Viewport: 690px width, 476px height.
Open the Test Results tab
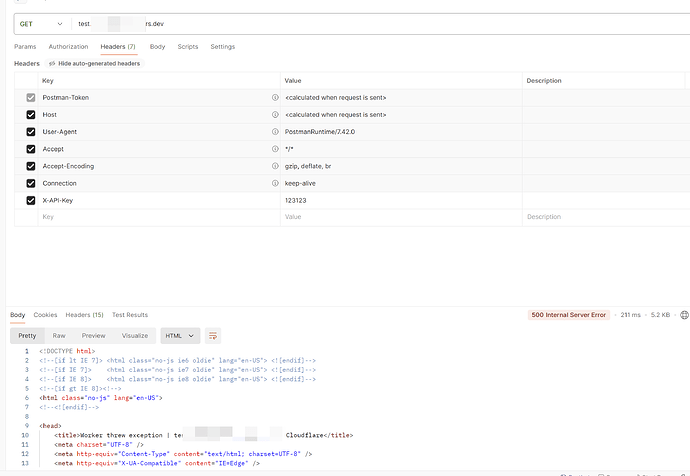pos(130,315)
